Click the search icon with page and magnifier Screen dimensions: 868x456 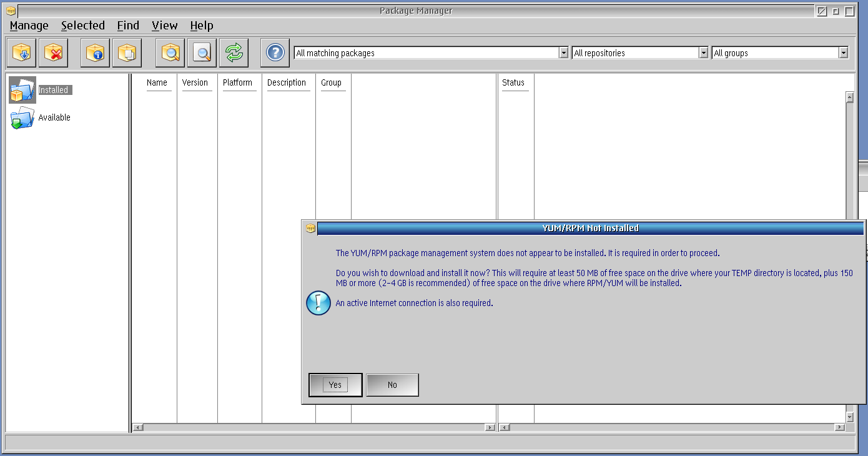click(x=202, y=52)
